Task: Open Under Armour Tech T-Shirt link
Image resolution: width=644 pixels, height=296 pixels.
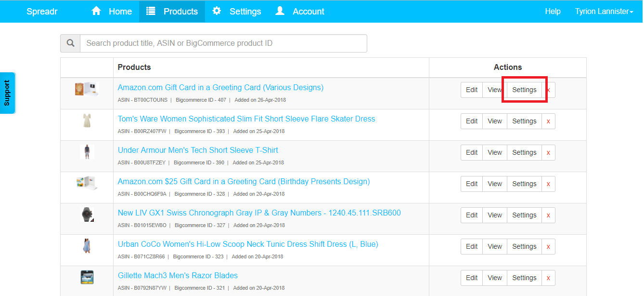Action: [x=198, y=150]
